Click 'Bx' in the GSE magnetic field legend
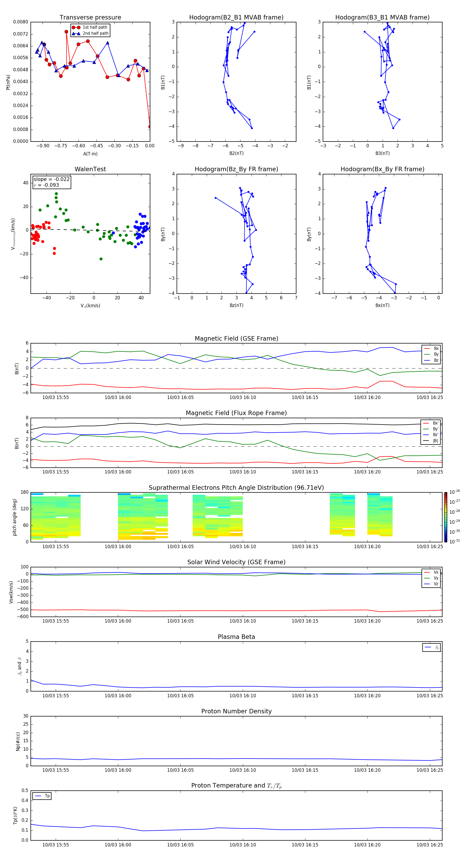 coord(436,349)
